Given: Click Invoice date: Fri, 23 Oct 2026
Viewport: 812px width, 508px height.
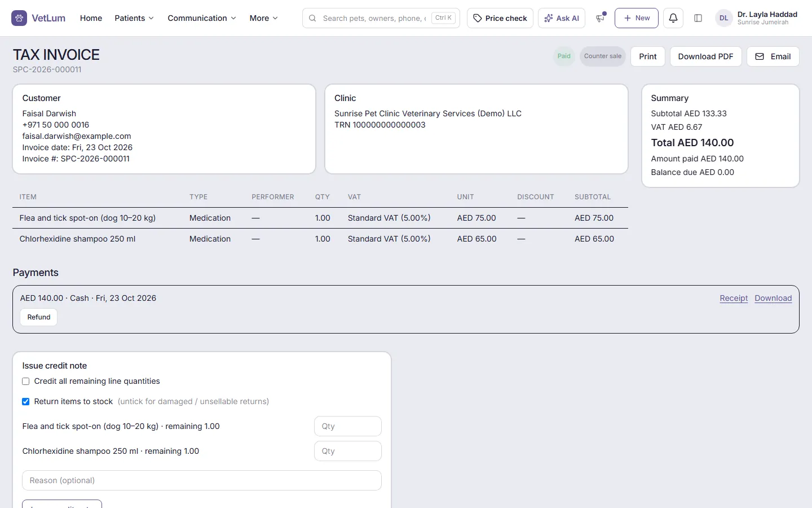Looking at the screenshot, I should click(77, 147).
